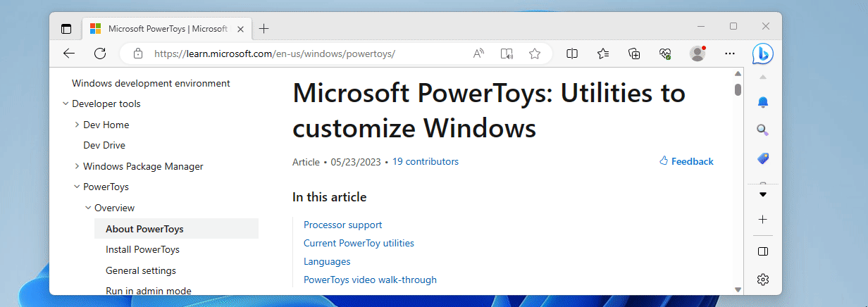
Task: Add this page to favorites with star icon
Action: point(535,54)
